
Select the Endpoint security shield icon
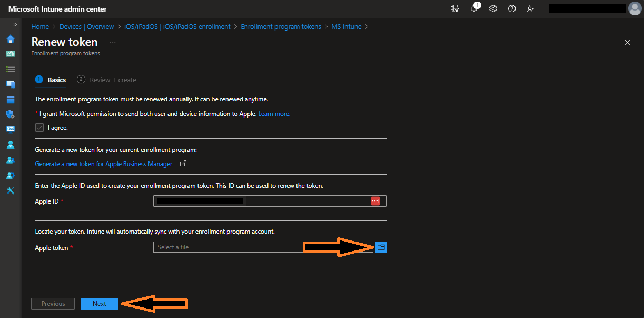click(x=9, y=114)
